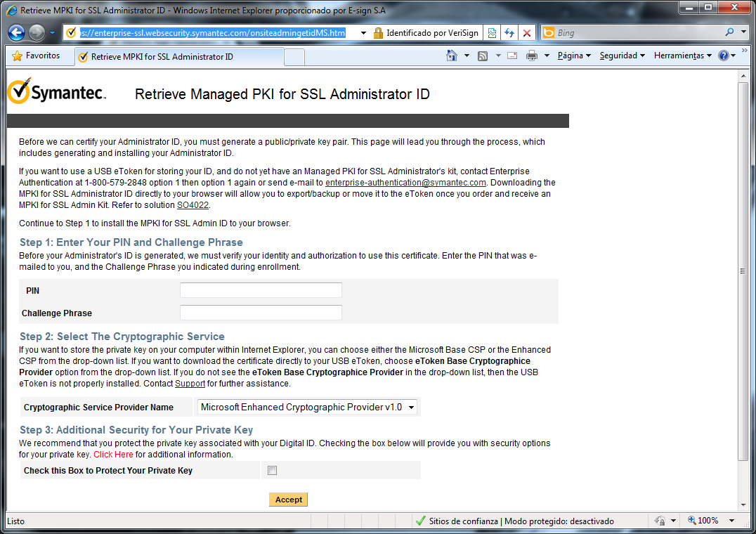Open the SO4022 solution link
Screen dimensions: 756x534
click(x=193, y=205)
